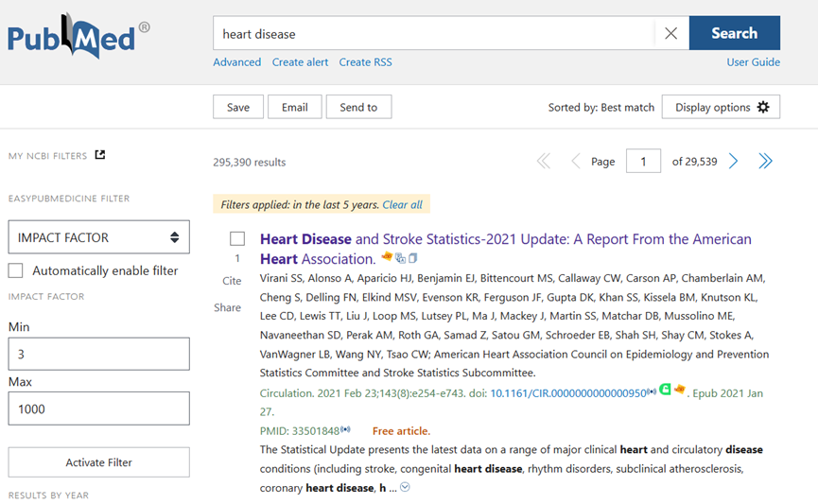Click green icon after the DOI link
This screenshot has width=818, height=504.
[x=665, y=390]
